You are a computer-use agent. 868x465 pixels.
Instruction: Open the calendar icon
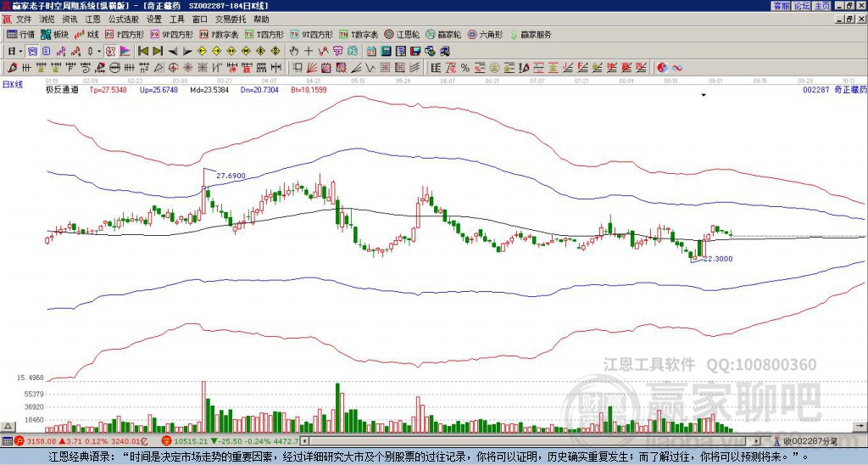tap(371, 52)
